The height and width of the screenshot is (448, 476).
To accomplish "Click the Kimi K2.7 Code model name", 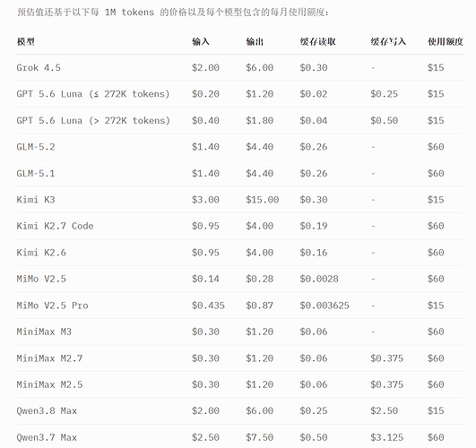I will [x=55, y=226].
